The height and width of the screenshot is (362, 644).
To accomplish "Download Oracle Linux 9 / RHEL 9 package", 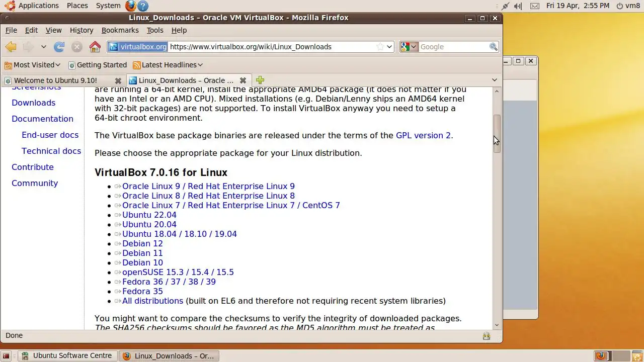I will pyautogui.click(x=208, y=186).
